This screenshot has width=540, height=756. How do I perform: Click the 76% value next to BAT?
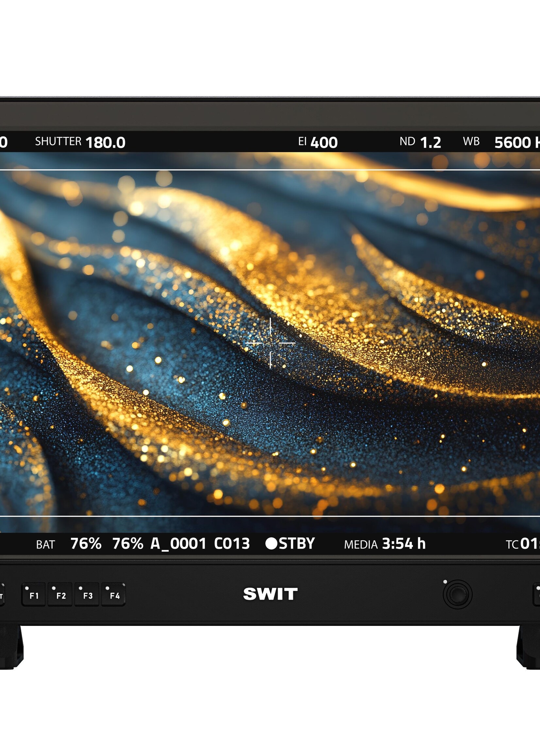[x=86, y=544]
